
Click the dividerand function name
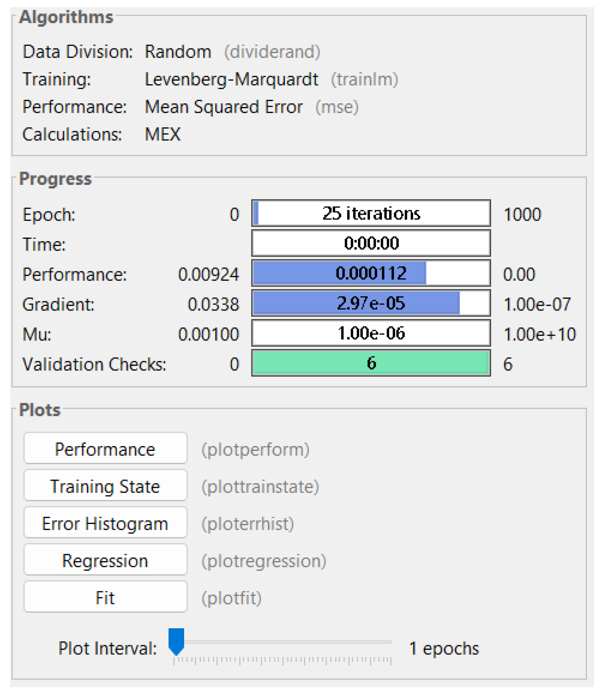coord(272,52)
